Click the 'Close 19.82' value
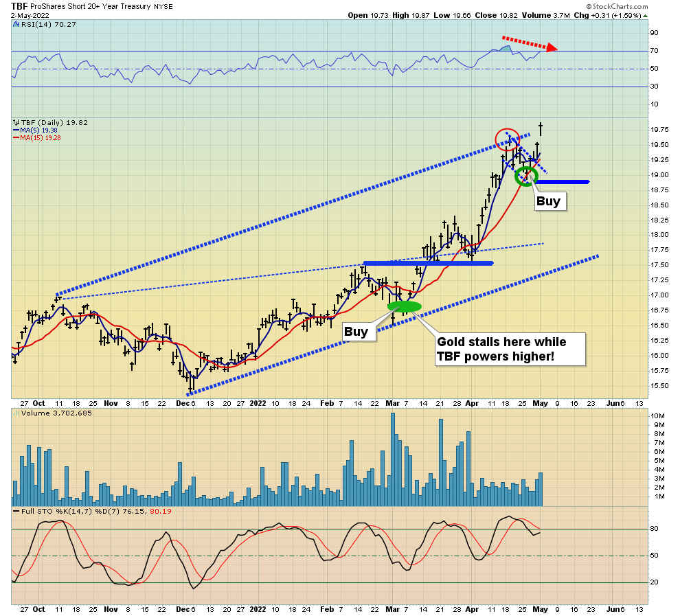 [x=496, y=15]
